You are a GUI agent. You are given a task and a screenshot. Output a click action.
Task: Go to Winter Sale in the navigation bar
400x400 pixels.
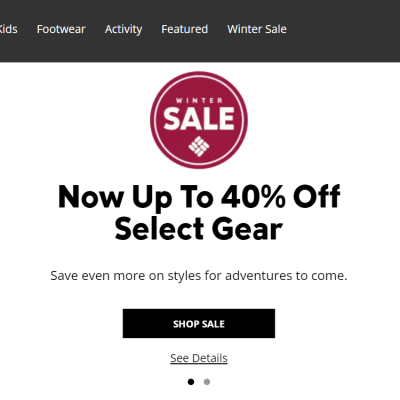point(257,29)
